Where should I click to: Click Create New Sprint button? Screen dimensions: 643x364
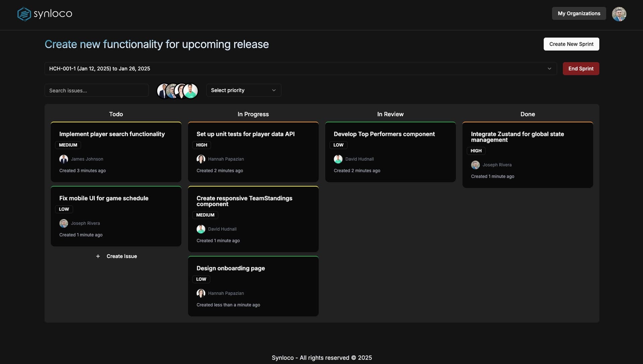tap(571, 44)
